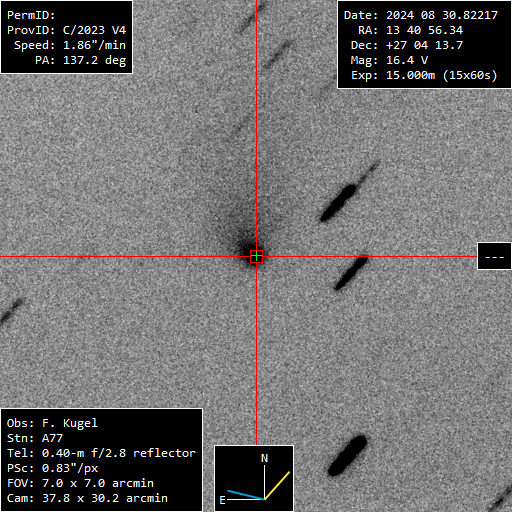The image size is (512, 512).
Task: Click the Date 2024 08 30.82217 line
Action: (421, 15)
